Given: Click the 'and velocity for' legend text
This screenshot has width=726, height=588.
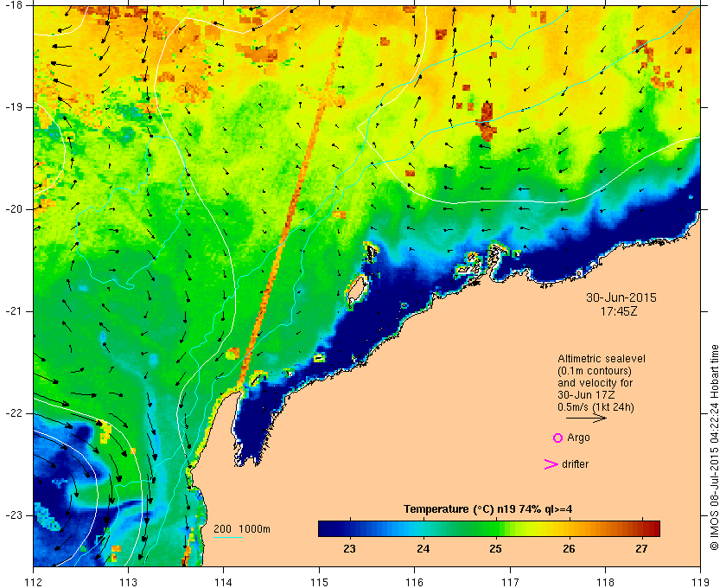Looking at the screenshot, I should coord(595,383).
